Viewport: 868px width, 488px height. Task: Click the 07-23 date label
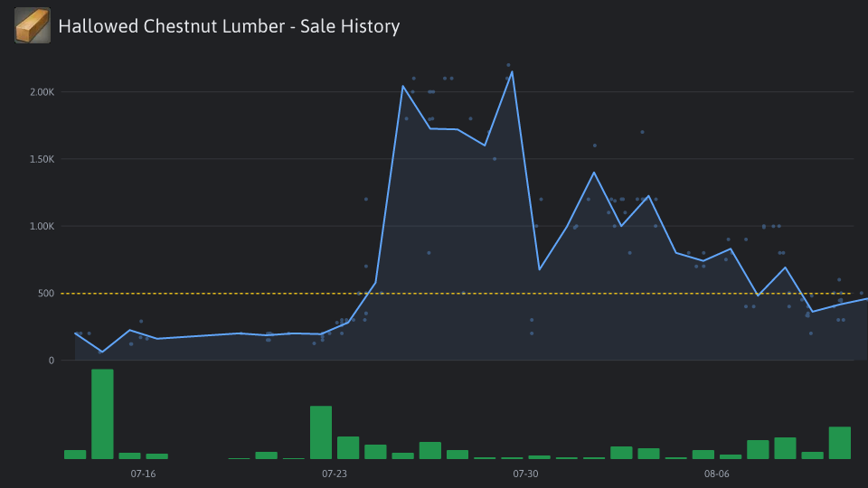(x=335, y=474)
